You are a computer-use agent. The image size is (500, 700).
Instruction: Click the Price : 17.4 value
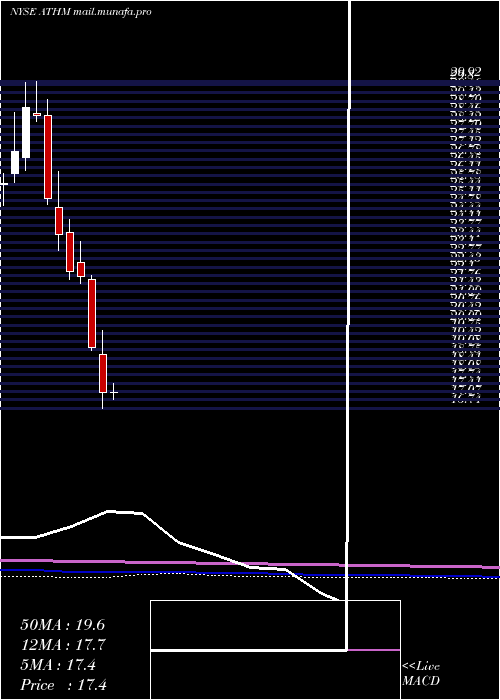(64, 685)
